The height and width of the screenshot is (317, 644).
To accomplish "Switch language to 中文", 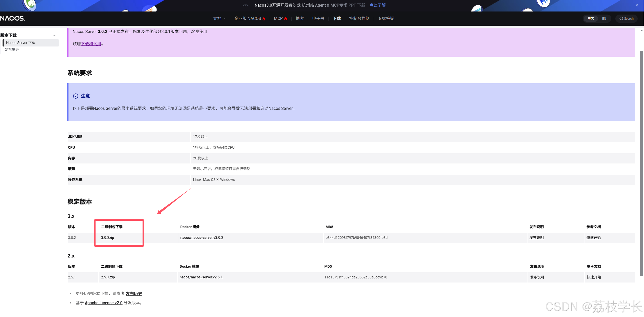I will (x=591, y=18).
